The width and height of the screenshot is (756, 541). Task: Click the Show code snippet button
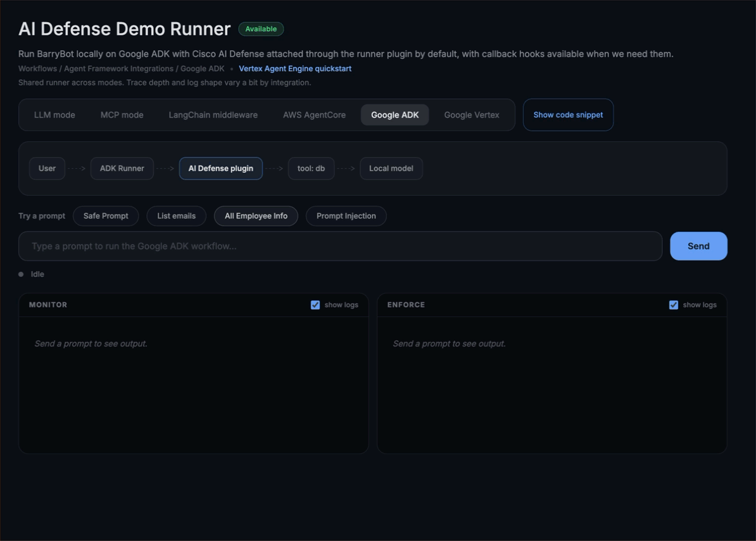coord(568,115)
